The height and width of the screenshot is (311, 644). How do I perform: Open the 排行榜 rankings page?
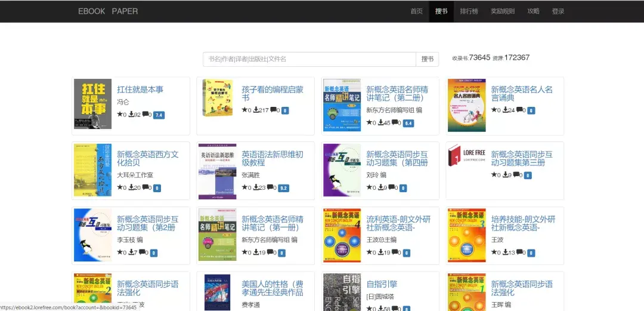[469, 11]
